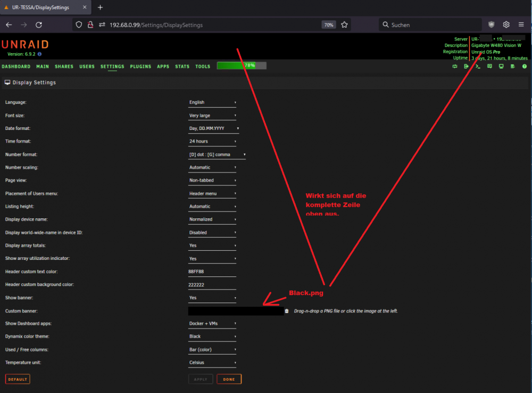This screenshot has width=532, height=393.
Task: Click the insecure connection padlock icon
Action: click(90, 25)
